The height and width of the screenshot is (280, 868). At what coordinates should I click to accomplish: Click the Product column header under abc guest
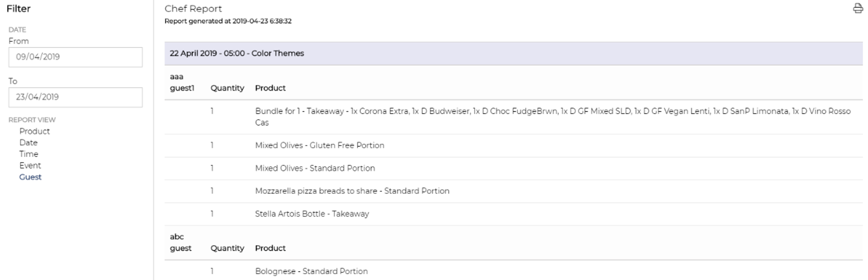pos(270,248)
